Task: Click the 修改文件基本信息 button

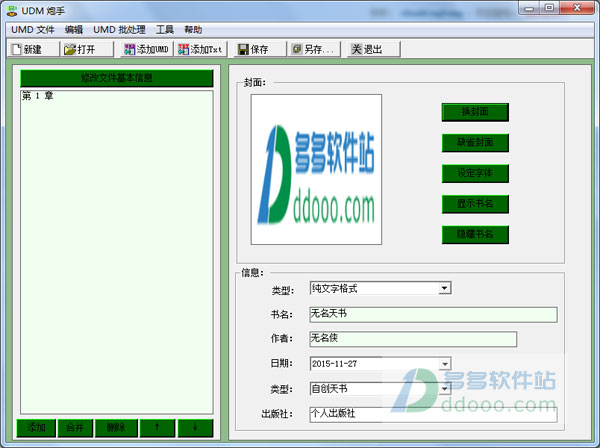Action: coord(117,78)
